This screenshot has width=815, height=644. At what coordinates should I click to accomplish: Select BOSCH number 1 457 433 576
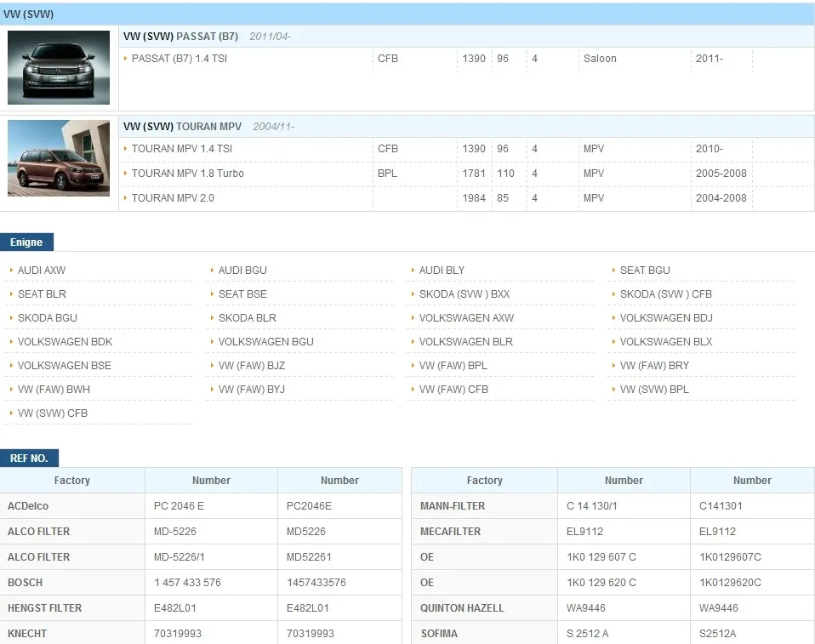[187, 583]
